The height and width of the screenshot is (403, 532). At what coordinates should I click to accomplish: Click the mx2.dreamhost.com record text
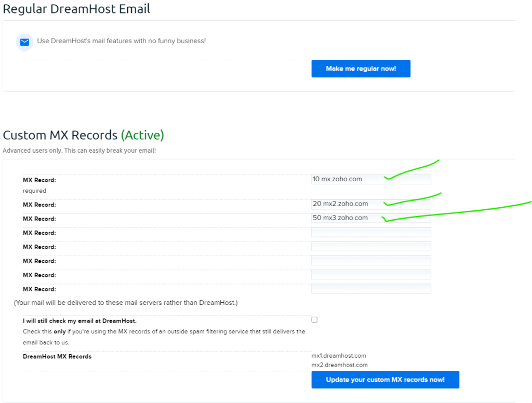click(x=338, y=364)
